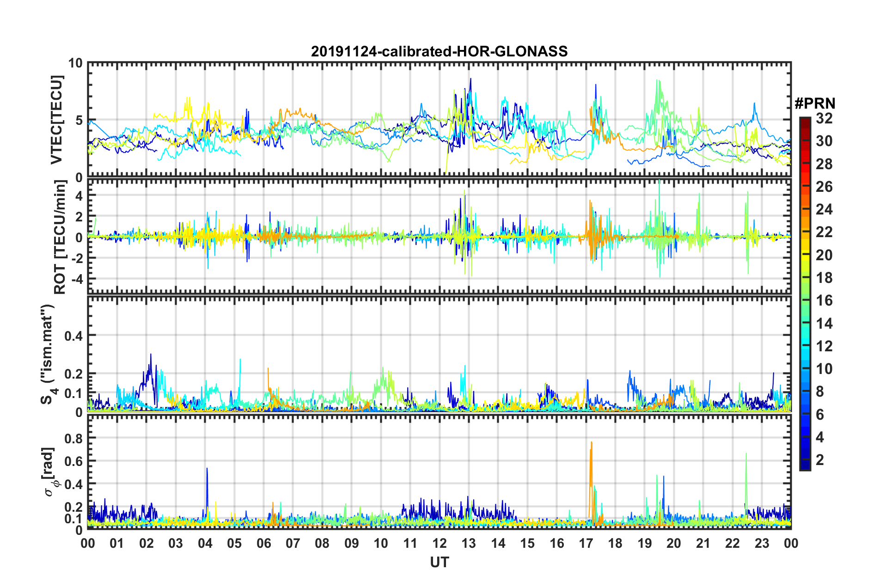Click colorbar tick label 6
Image resolution: width=879 pixels, height=588 pixels.
820,415
